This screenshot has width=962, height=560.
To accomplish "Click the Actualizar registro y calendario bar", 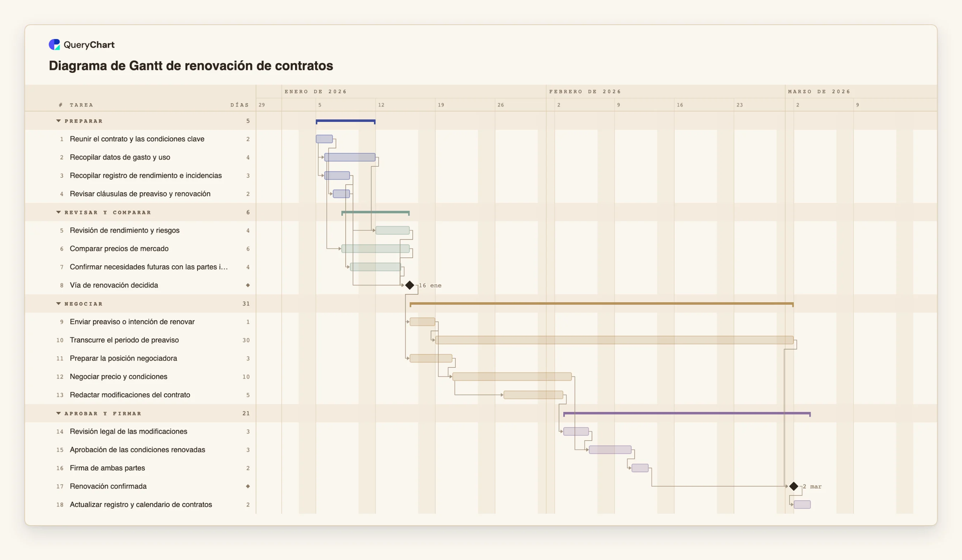I will click(x=802, y=505).
